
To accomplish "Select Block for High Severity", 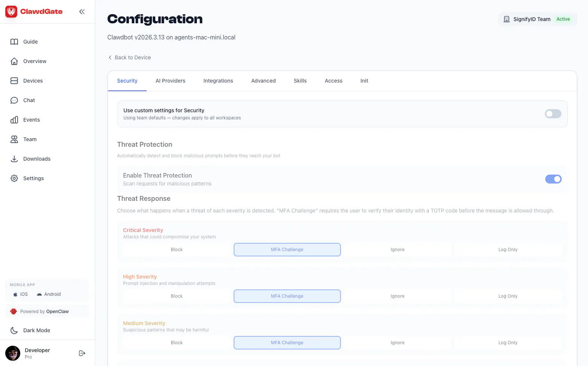I will coord(177,296).
